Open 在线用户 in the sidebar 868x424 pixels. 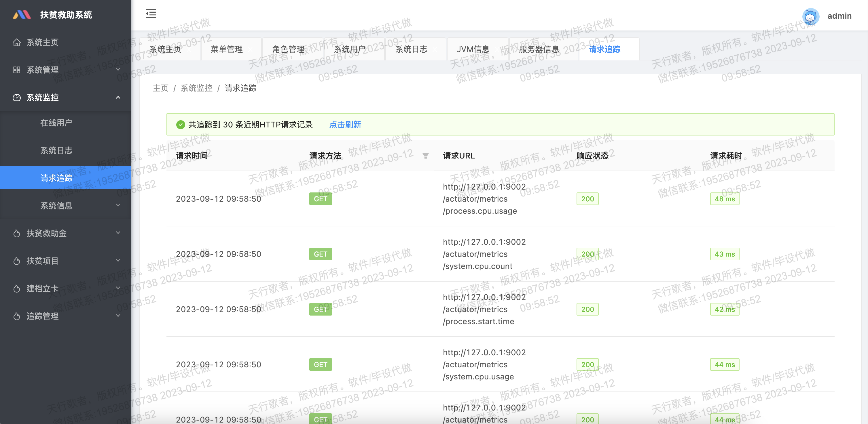tap(66, 123)
